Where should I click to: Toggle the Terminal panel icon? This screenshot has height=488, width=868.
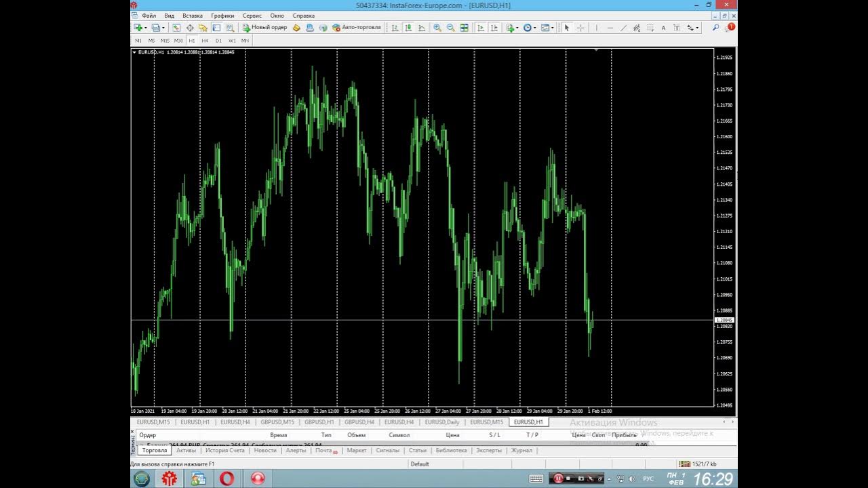click(216, 28)
